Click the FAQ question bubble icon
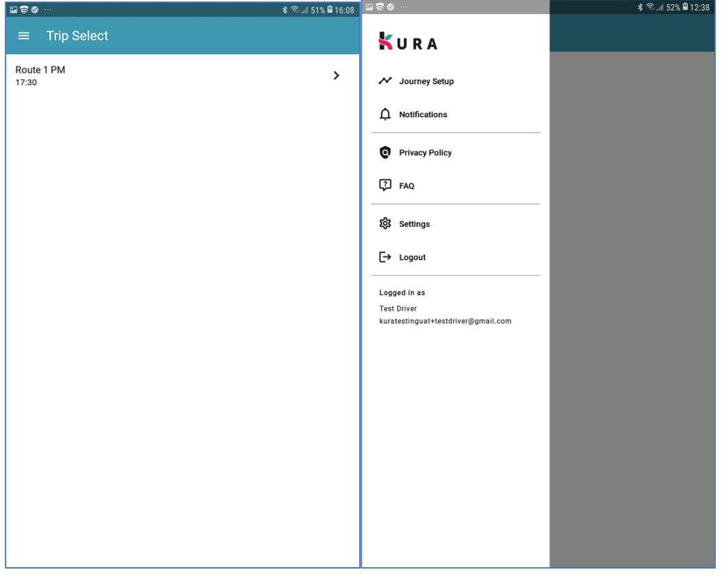 [385, 185]
